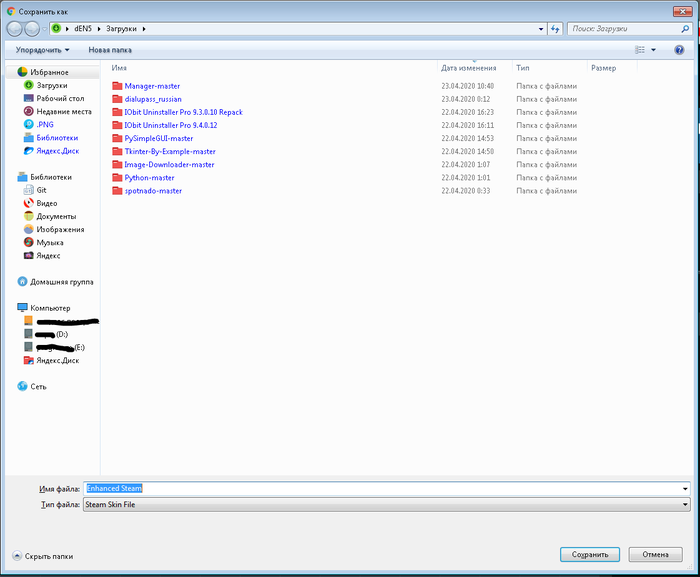Open the view options dropdown arrow
This screenshot has height=577, width=700.
point(653,50)
